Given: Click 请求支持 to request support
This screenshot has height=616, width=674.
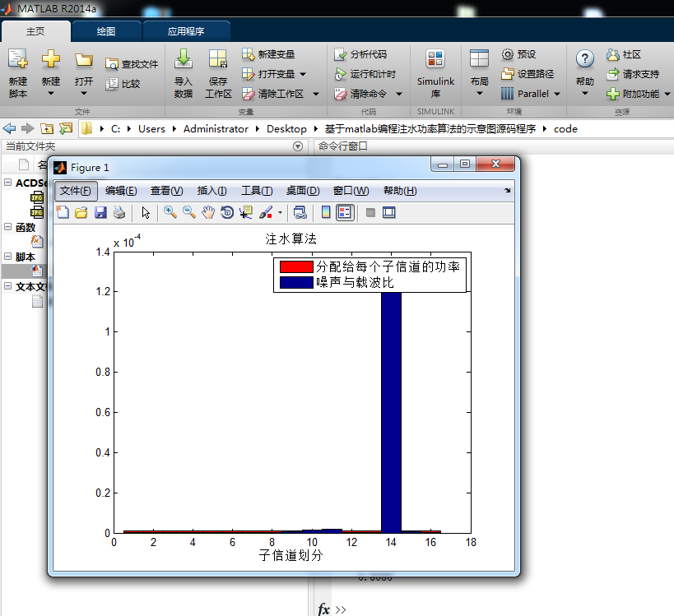Looking at the screenshot, I should pos(633,74).
